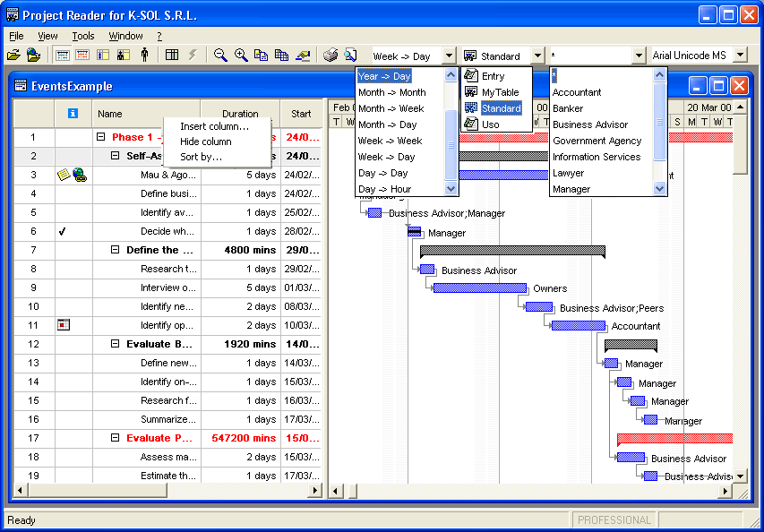Select the Tracking Gantt view toolbar icon
The width and height of the screenshot is (764, 532).
82,56
